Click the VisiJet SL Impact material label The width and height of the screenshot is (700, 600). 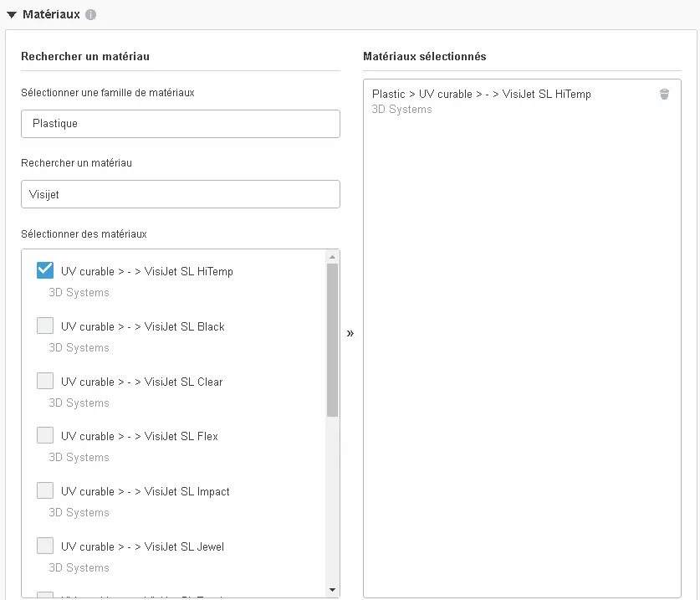pos(146,491)
